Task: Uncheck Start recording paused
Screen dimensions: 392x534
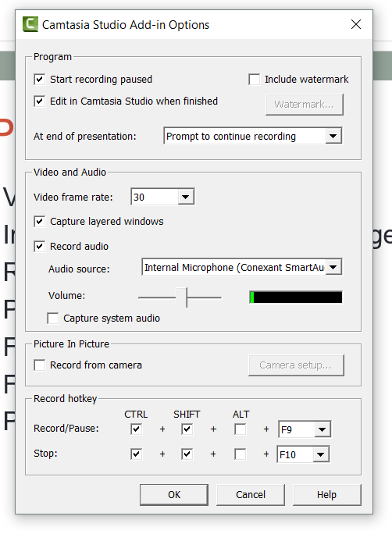Action: [40, 80]
